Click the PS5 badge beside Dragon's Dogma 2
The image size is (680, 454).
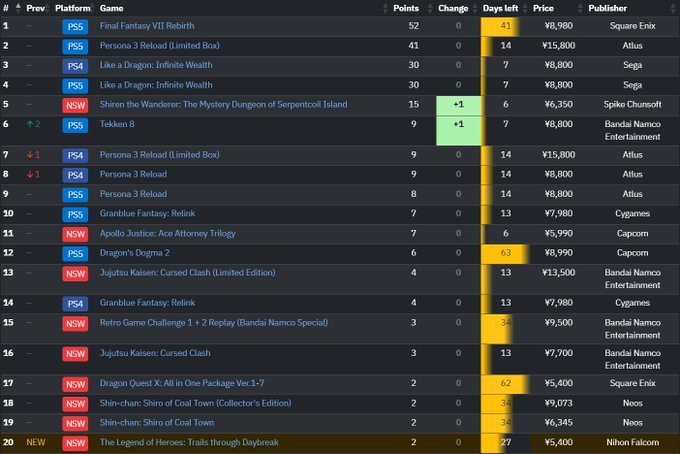pos(75,254)
